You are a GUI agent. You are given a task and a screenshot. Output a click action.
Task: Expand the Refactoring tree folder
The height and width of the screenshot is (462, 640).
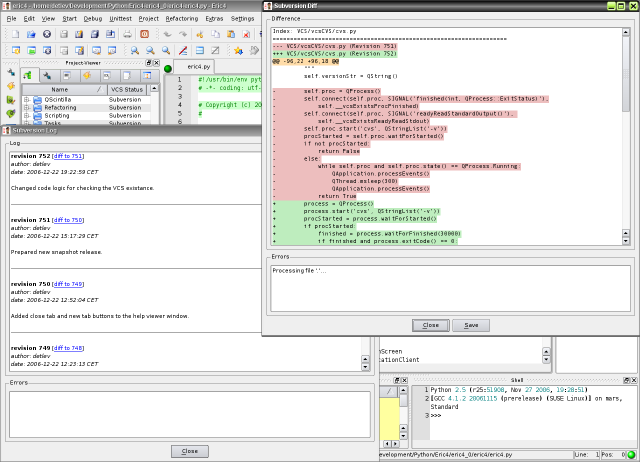coord(27,108)
